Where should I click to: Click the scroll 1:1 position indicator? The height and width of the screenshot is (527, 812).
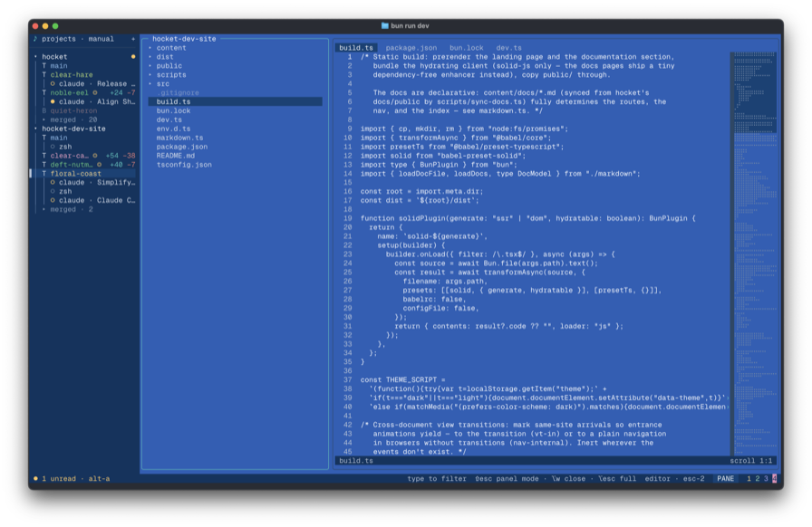751,461
